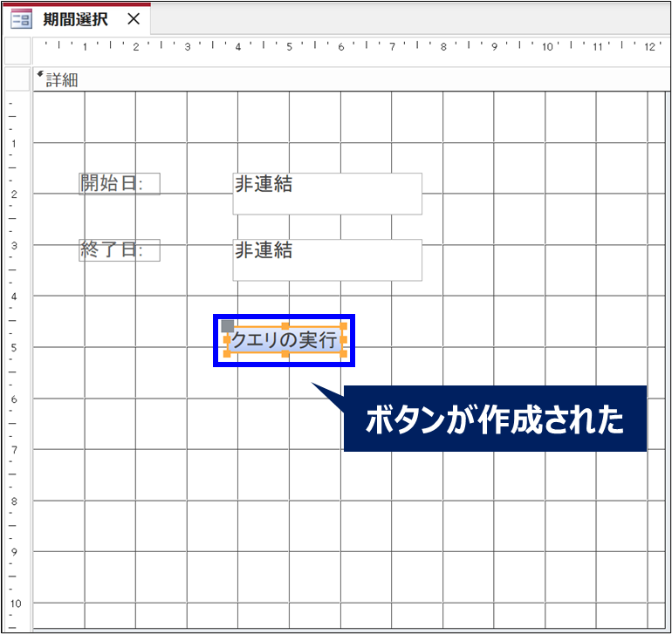Click the 非連結 text box beside 開始日

coord(327,194)
